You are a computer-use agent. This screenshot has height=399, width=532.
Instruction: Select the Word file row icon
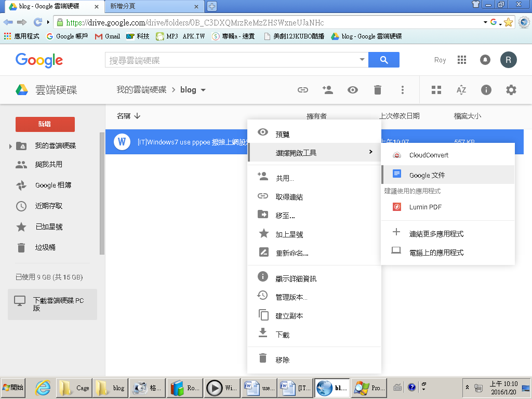coord(122,141)
